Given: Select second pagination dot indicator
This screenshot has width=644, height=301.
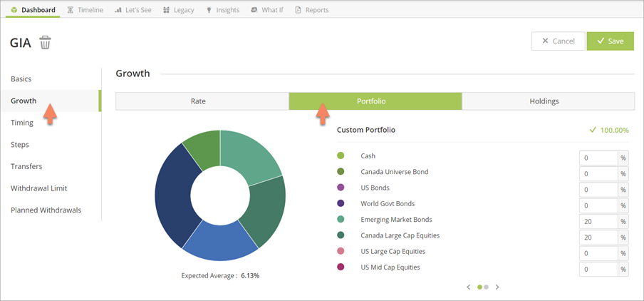Looking at the screenshot, I should 487,287.
